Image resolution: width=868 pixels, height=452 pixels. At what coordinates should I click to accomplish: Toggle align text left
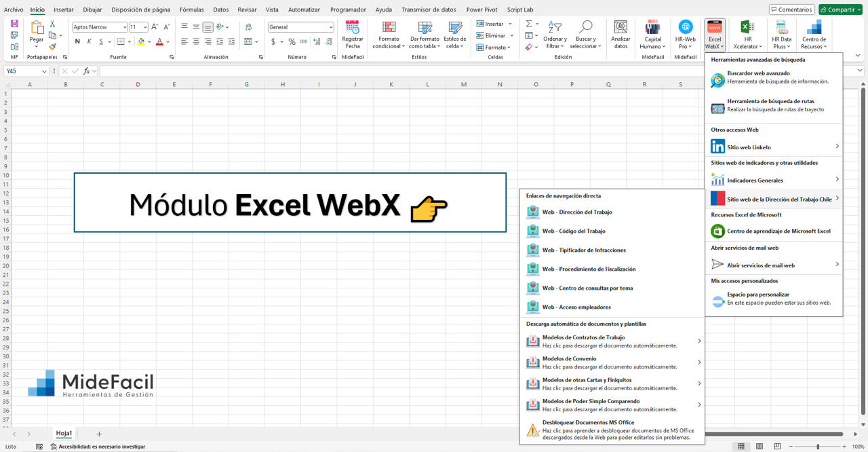tap(184, 41)
